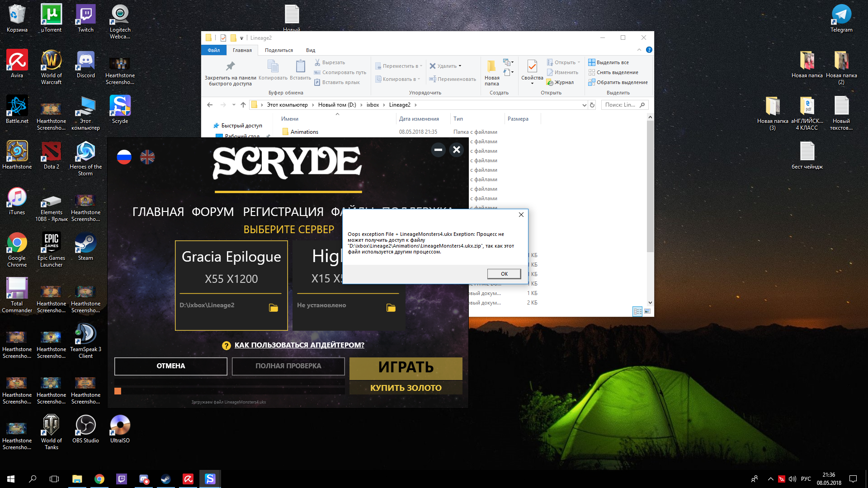Click the Explorer search input field
This screenshot has height=488, width=868.
(x=621, y=105)
